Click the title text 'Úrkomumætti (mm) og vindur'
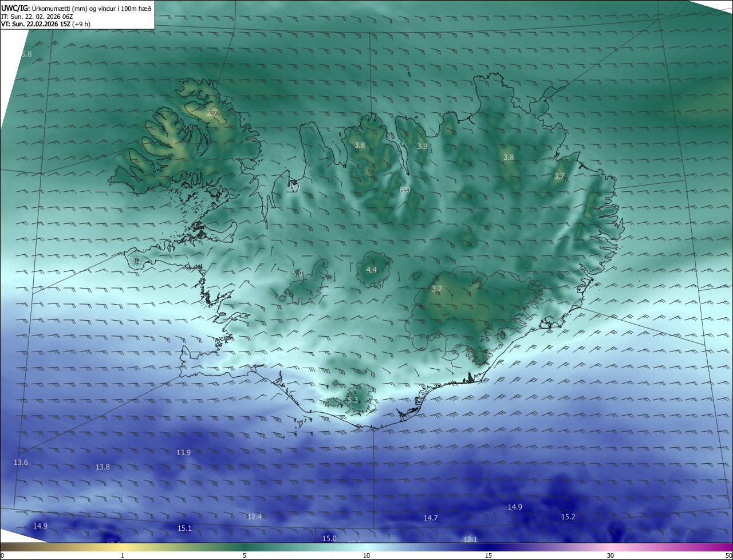The height and width of the screenshot is (560, 733). [x=75, y=9]
